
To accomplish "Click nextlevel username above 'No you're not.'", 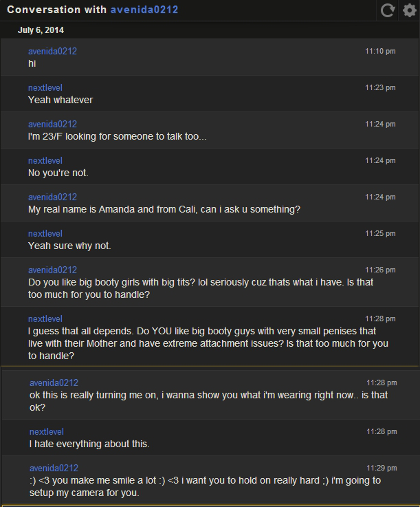I will 45,161.
